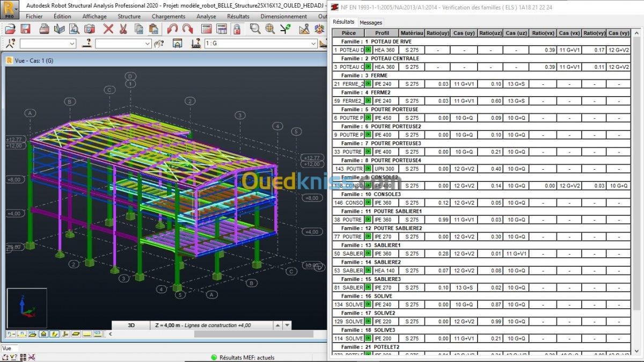Screen dimensions: 644x362
Task: Click the Paste clipboard icon
Action: 153,28
